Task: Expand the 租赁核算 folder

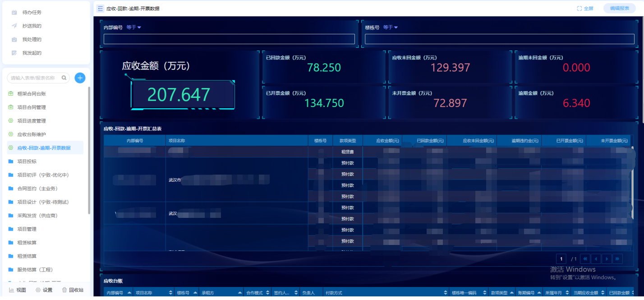Action: click(27, 243)
